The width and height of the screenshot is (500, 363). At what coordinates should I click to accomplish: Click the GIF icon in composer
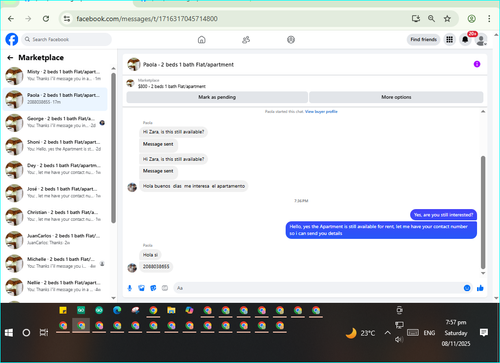(x=165, y=288)
